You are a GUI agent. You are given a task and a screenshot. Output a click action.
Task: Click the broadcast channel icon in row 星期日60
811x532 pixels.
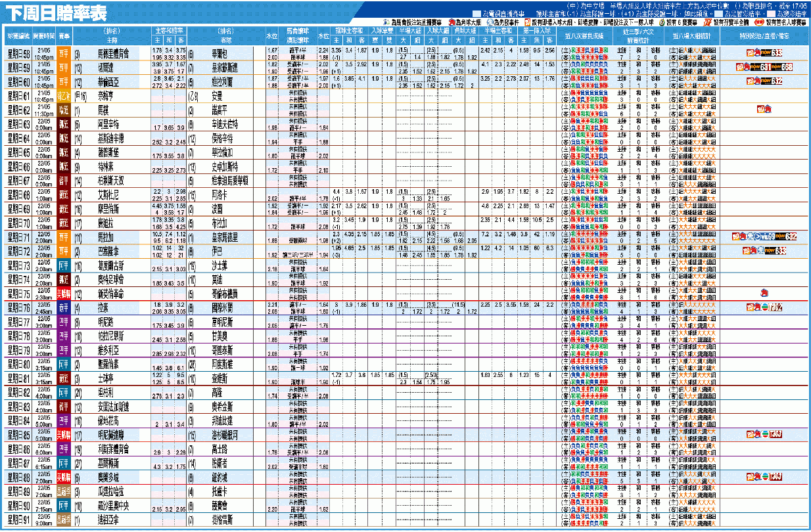[764, 81]
